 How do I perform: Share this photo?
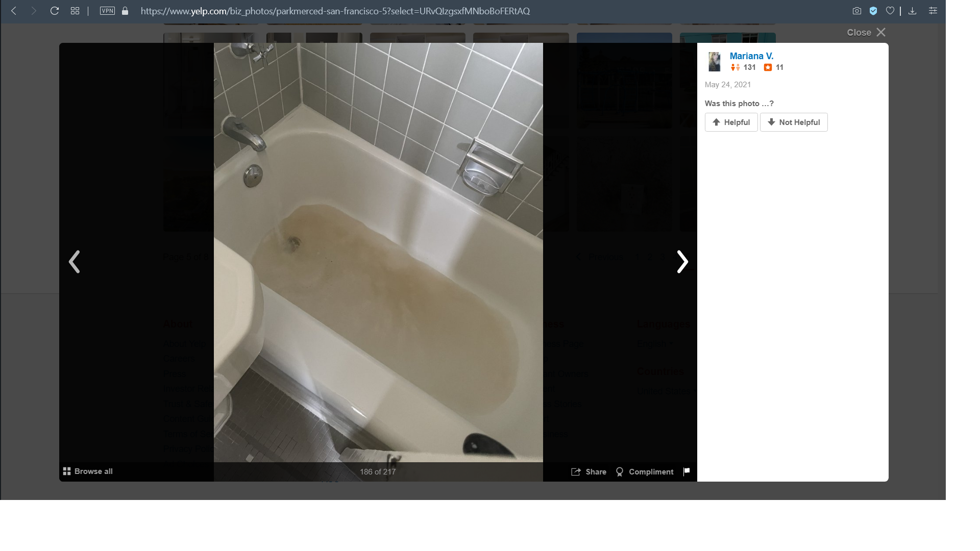pyautogui.click(x=589, y=472)
